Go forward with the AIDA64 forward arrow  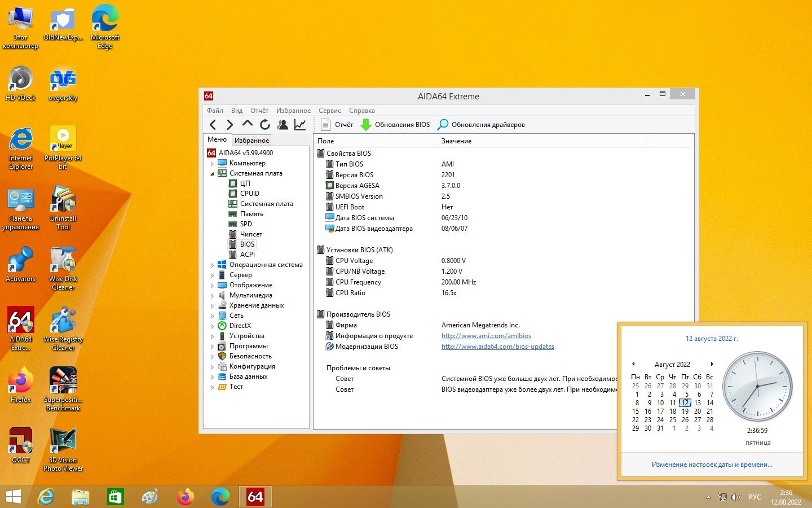(x=230, y=125)
